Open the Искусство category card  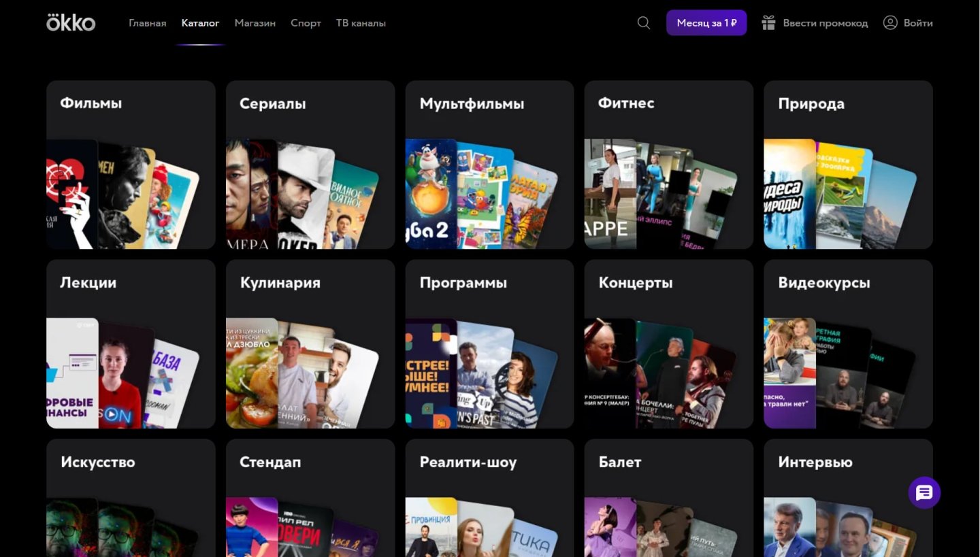pos(131,498)
